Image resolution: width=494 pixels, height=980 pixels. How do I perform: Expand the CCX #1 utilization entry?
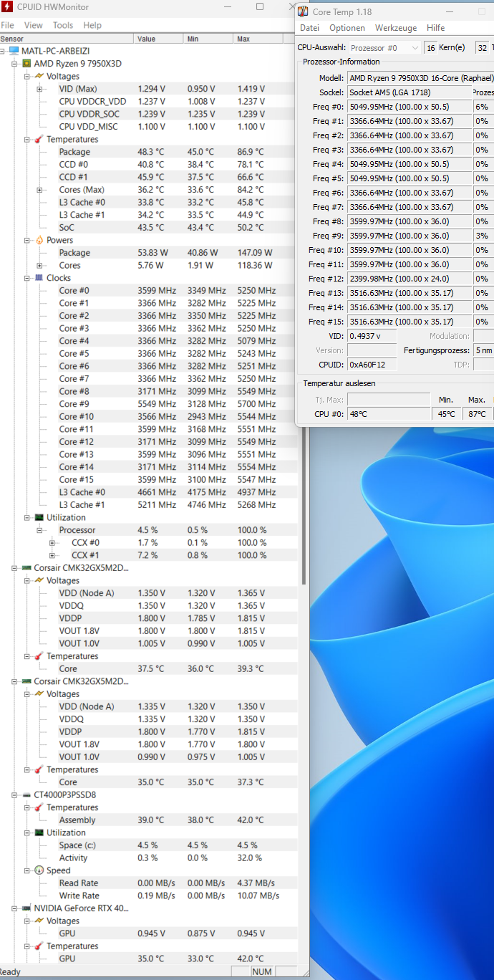[52, 555]
